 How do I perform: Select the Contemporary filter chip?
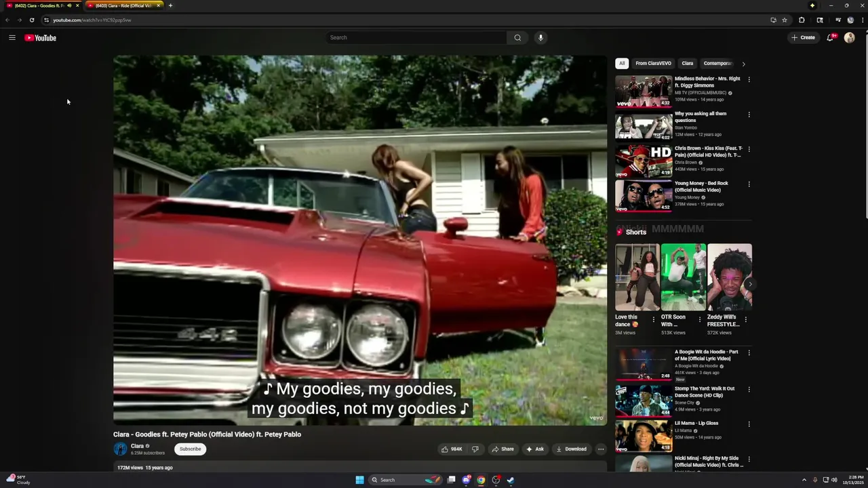click(x=717, y=64)
